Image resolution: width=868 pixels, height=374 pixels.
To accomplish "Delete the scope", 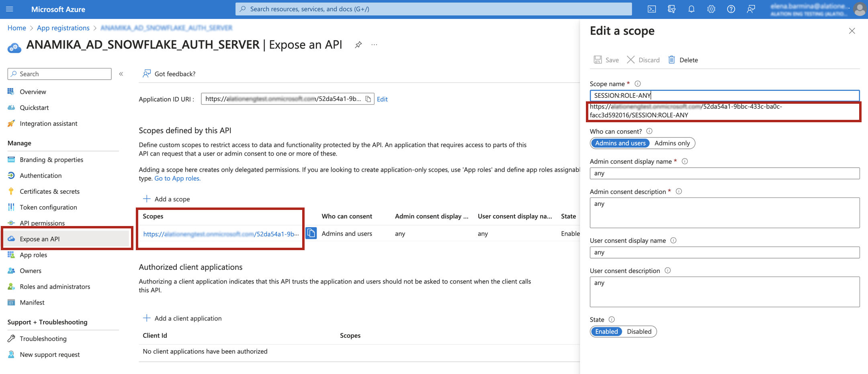I will [x=683, y=60].
